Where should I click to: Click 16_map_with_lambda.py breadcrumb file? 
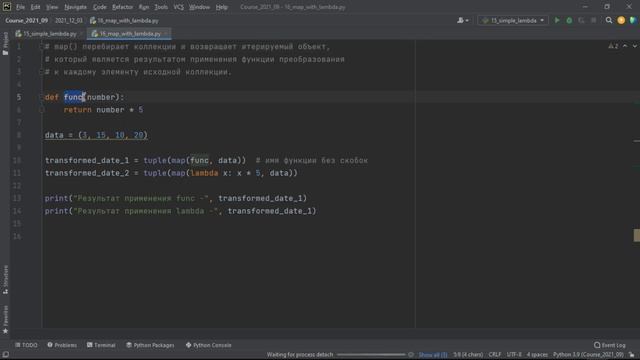(124, 20)
